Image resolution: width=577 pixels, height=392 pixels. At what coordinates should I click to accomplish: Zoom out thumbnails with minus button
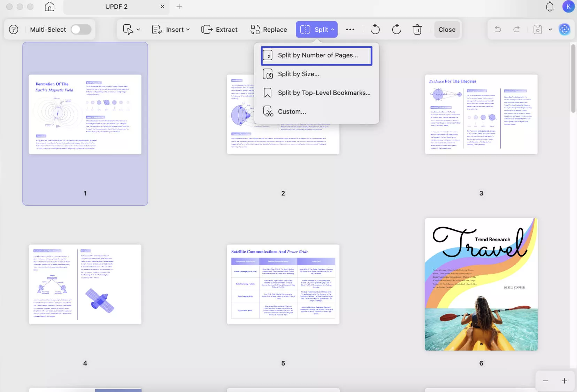546,381
